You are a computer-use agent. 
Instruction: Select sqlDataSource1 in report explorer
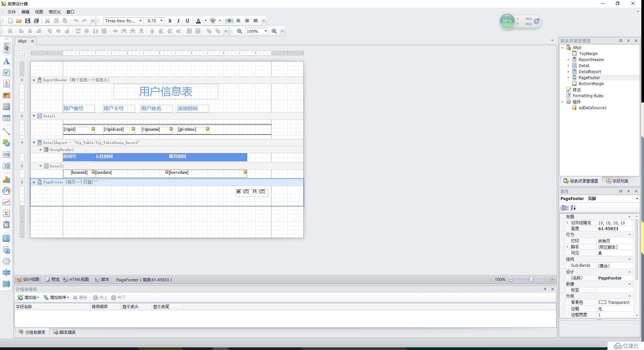coord(592,108)
